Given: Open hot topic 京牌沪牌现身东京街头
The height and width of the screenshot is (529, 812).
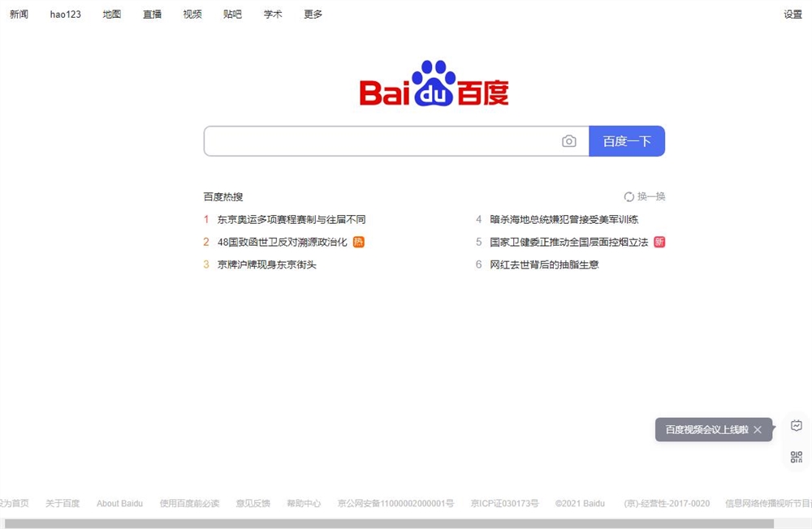Looking at the screenshot, I should pos(266,264).
